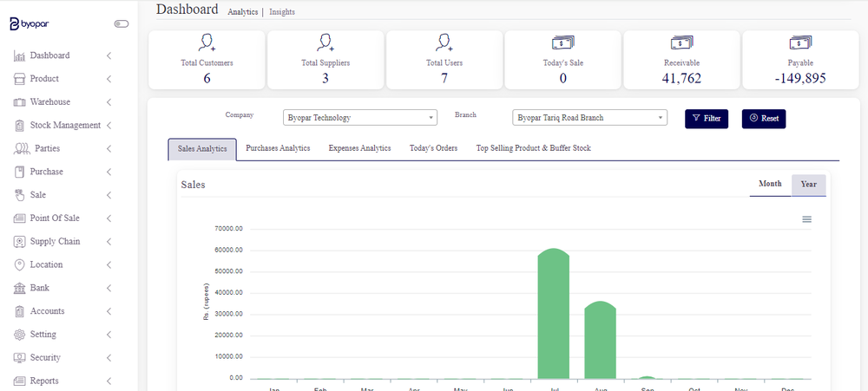The height and width of the screenshot is (391, 868).
Task: Click the Location pin icon
Action: coord(20,265)
